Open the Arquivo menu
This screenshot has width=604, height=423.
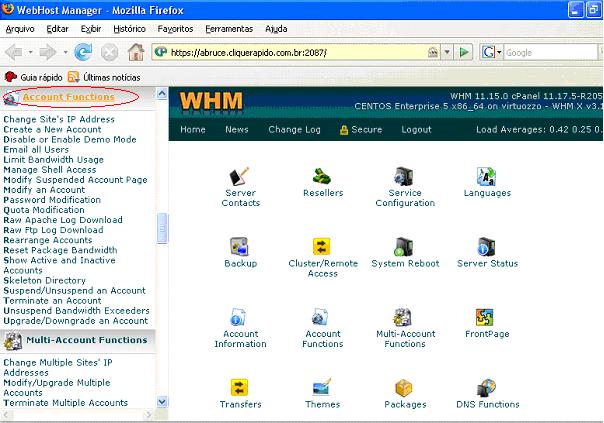[x=20, y=29]
